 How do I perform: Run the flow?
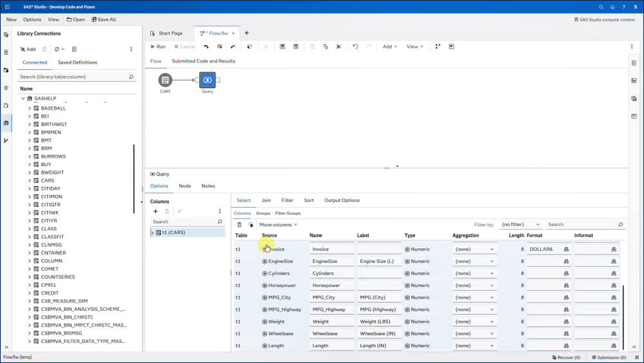[x=158, y=47]
